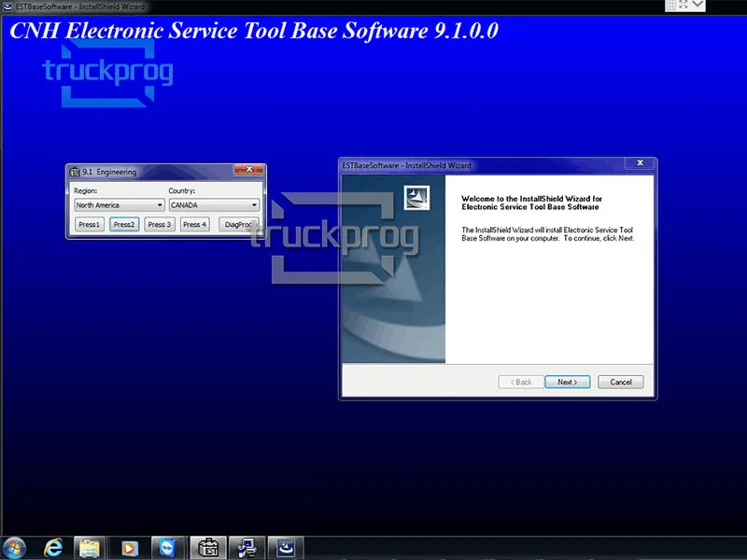The height and width of the screenshot is (560, 747).
Task: Click the fullscreen icon in top-right toolbar
Action: (684, 5)
